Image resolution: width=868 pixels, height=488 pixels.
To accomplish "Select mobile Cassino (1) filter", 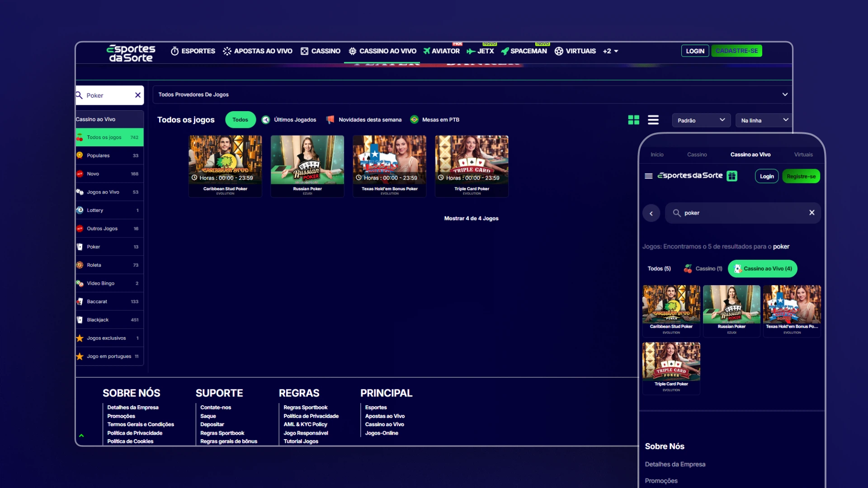I will 703,269.
